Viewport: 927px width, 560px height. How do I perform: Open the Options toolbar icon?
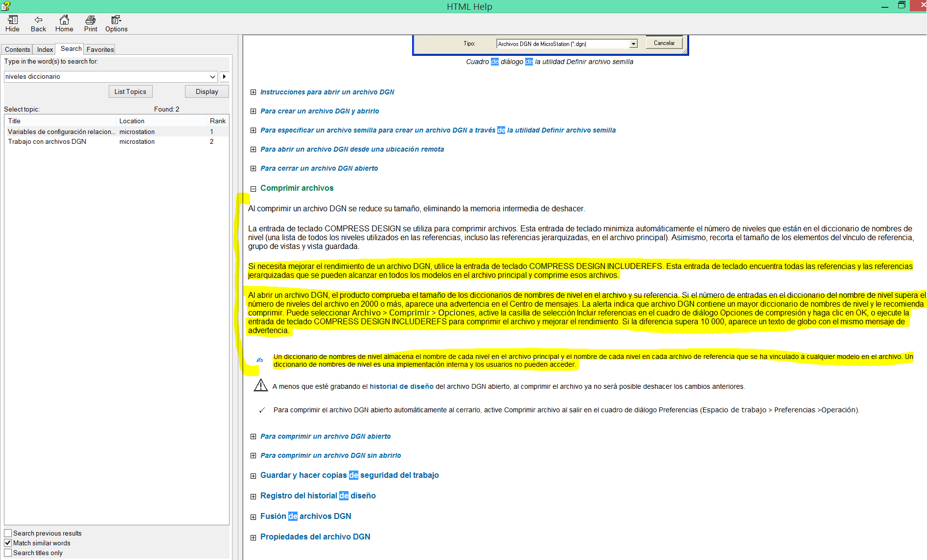116,20
